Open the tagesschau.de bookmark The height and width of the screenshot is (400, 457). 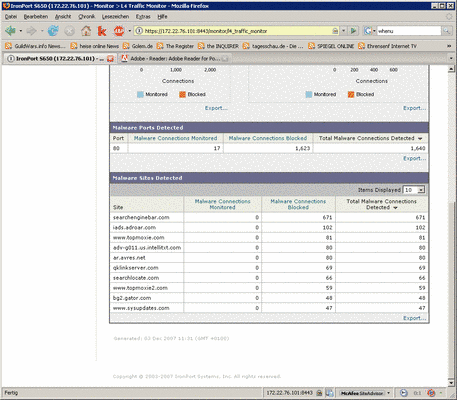(273, 46)
